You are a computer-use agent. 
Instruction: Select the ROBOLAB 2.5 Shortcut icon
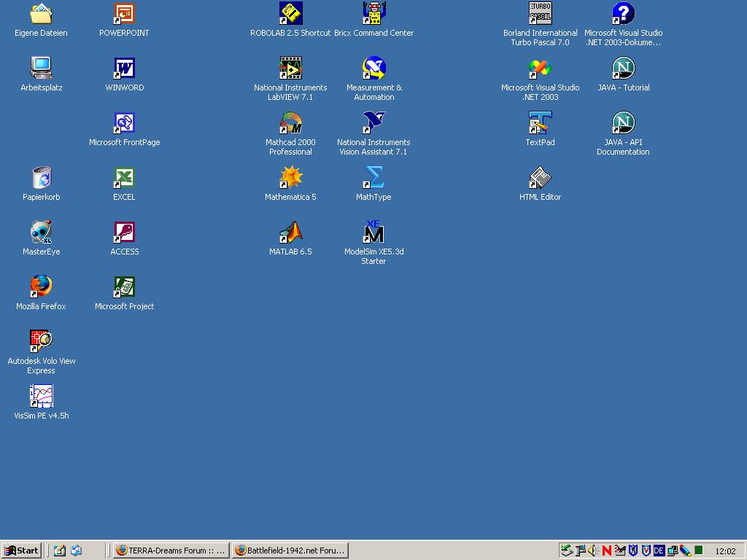click(290, 14)
